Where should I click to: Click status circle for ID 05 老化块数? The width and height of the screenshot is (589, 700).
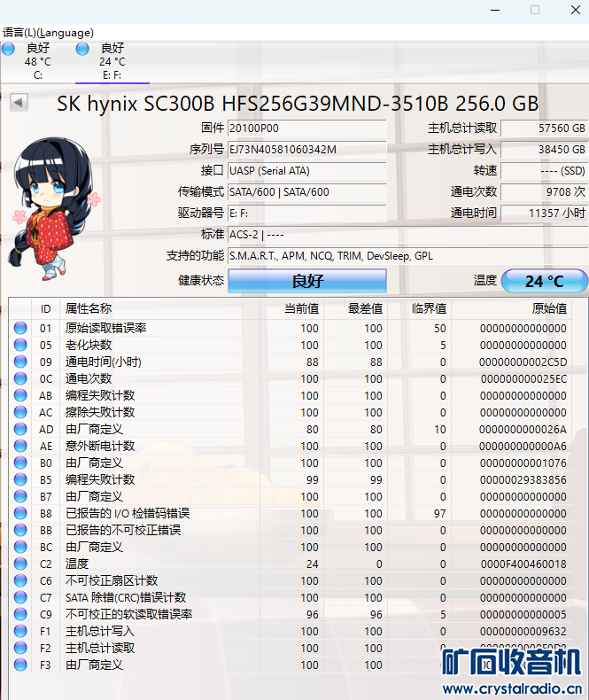20,345
